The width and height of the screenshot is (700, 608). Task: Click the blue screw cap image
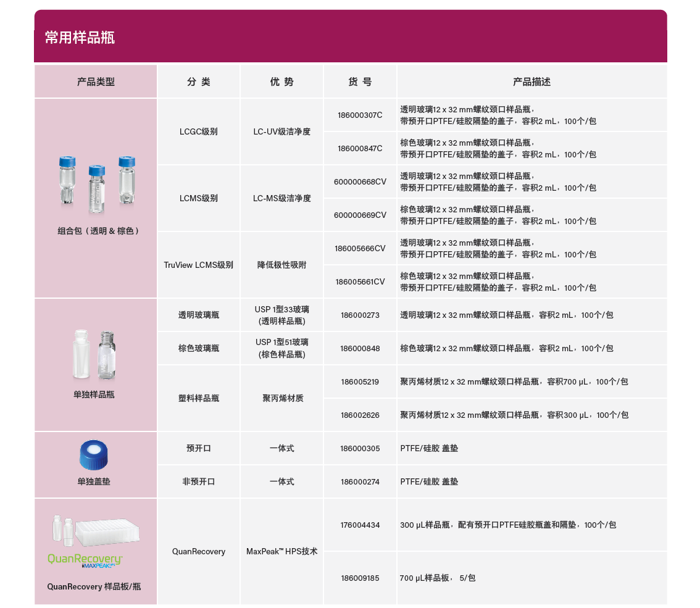tap(94, 455)
